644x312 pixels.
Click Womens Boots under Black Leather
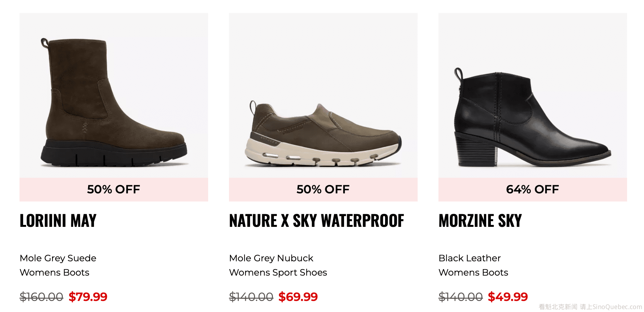coord(473,272)
